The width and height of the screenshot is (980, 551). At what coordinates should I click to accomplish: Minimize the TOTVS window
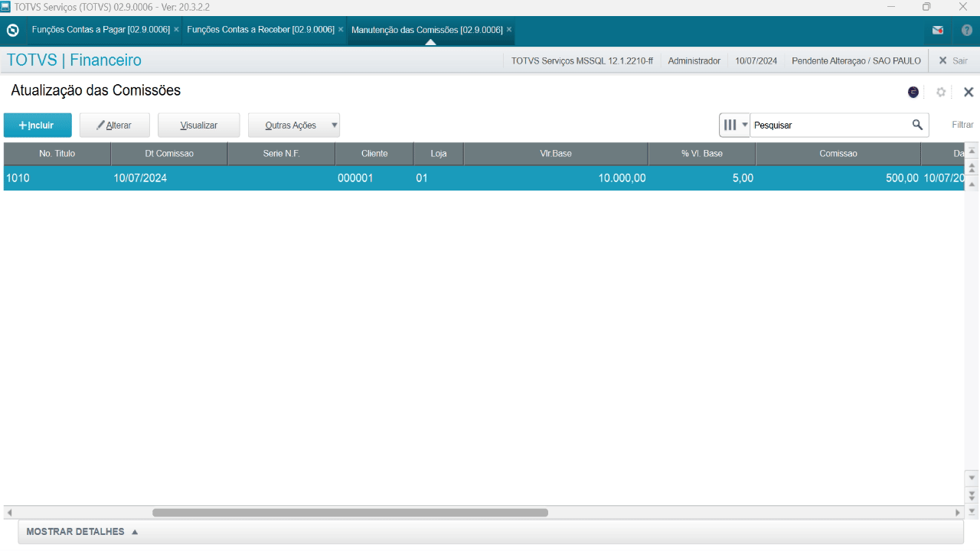click(x=891, y=7)
